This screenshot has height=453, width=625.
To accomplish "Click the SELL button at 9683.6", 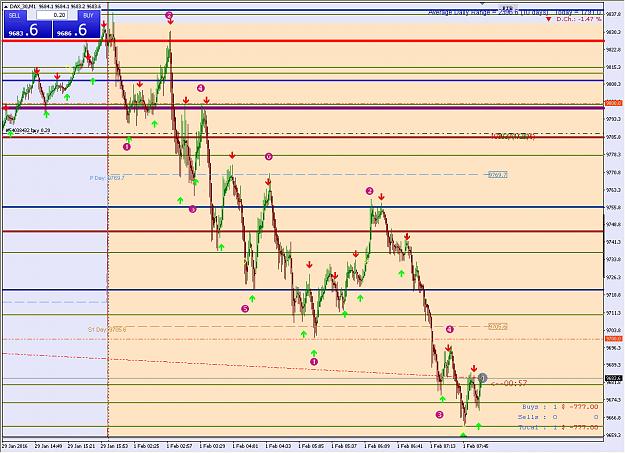I will pos(28,30).
